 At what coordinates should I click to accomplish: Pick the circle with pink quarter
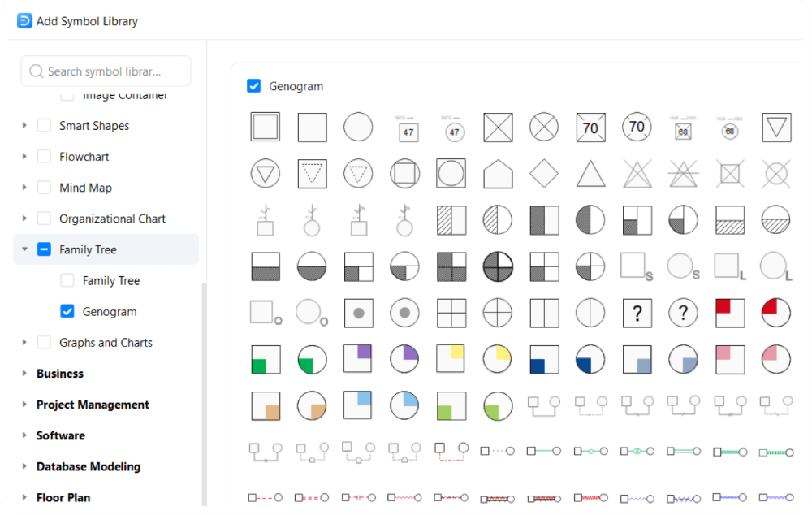click(x=776, y=360)
